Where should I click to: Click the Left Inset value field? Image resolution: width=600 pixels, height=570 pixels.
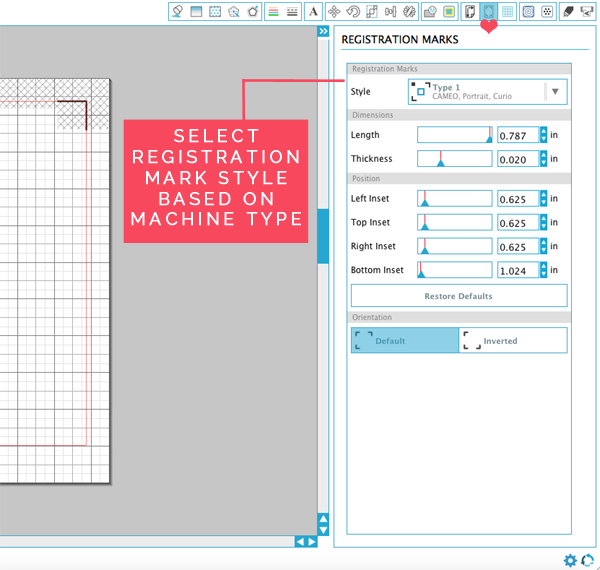click(x=517, y=199)
